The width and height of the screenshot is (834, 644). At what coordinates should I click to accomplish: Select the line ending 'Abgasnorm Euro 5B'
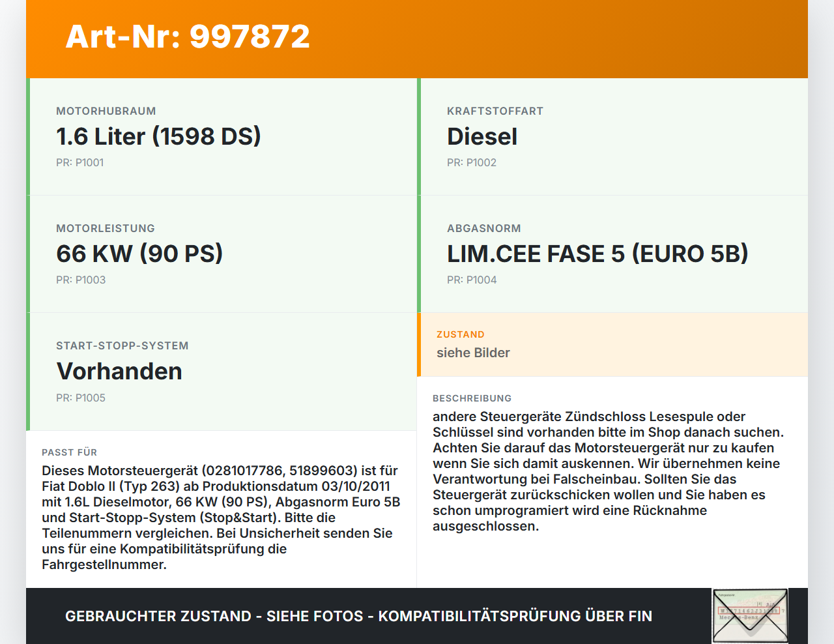click(x=221, y=502)
